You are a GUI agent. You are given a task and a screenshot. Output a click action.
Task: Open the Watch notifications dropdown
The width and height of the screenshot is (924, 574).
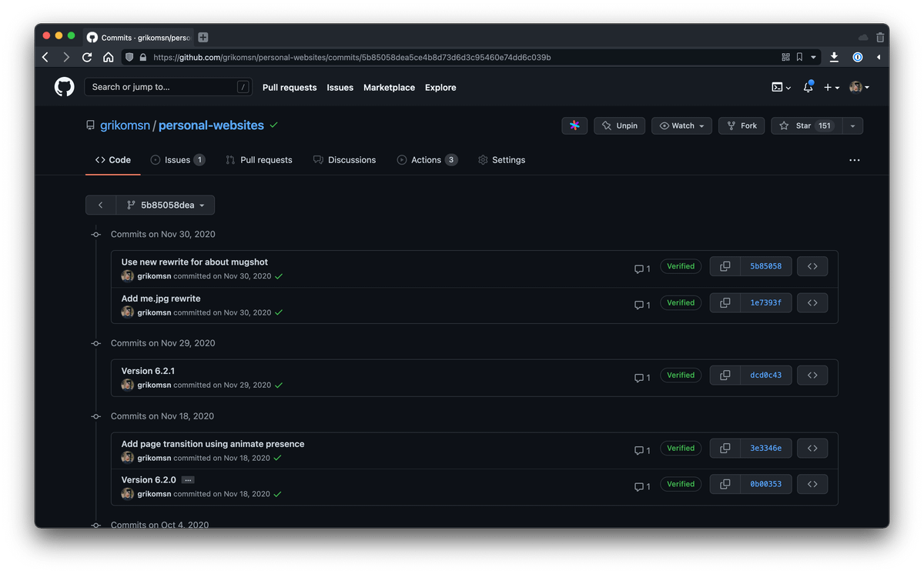point(681,125)
